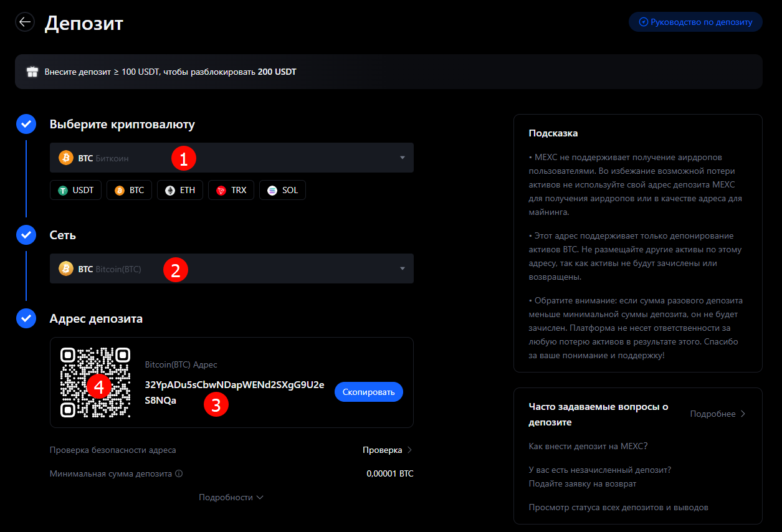Image resolution: width=782 pixels, height=532 pixels.
Task: Click the hint about depositing only BTC assets
Action: [x=636, y=256]
